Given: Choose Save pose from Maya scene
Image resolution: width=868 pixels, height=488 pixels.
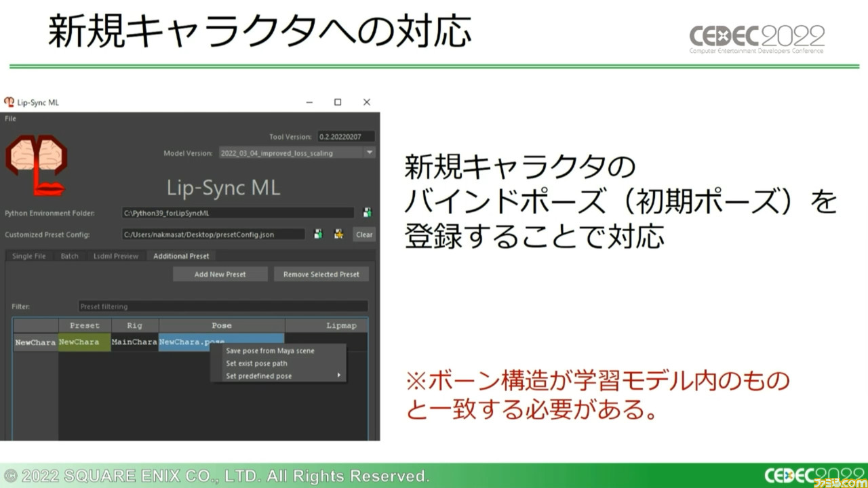Looking at the screenshot, I should [279, 351].
